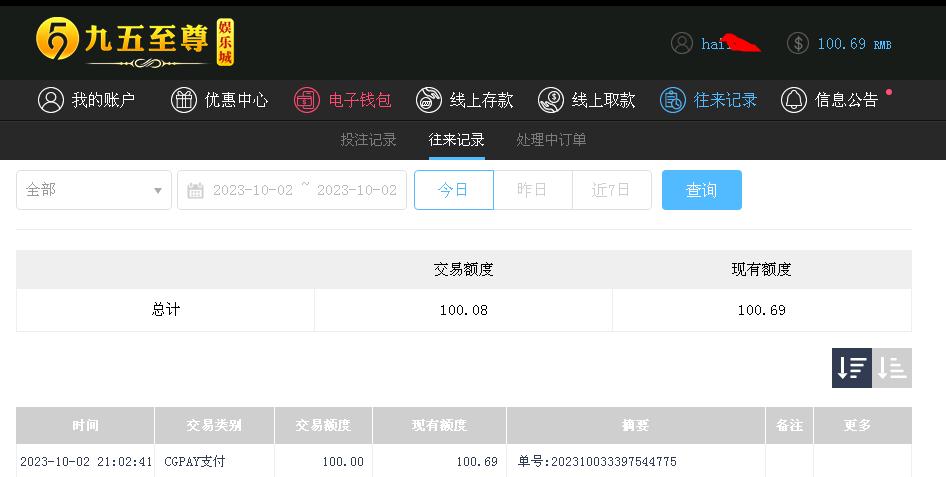The height and width of the screenshot is (477, 946).
Task: Click the 备注 column header
Action: (x=789, y=425)
